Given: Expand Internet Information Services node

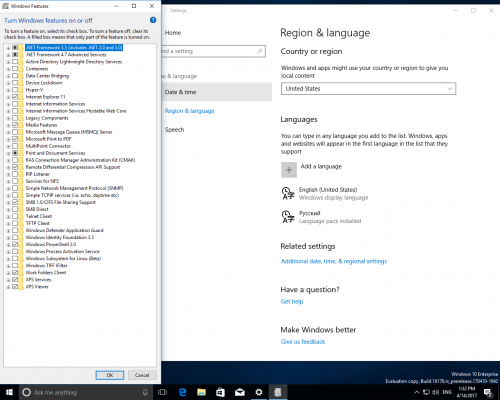Looking at the screenshot, I should click(x=8, y=104).
